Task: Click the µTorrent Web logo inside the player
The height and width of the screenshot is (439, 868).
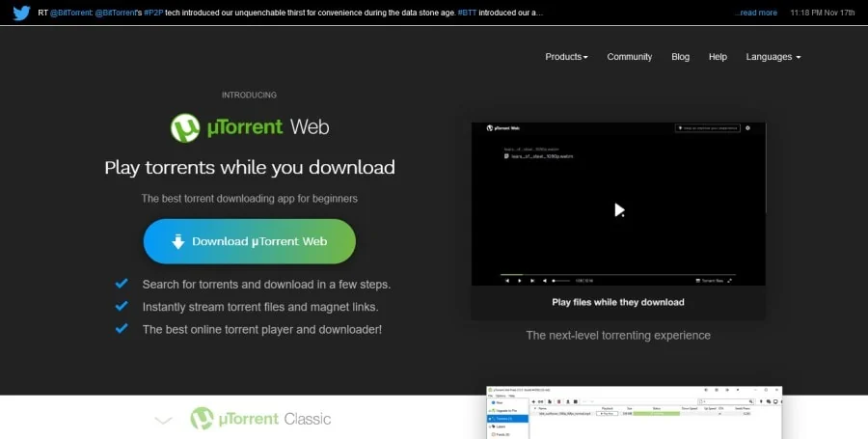Action: tap(502, 128)
